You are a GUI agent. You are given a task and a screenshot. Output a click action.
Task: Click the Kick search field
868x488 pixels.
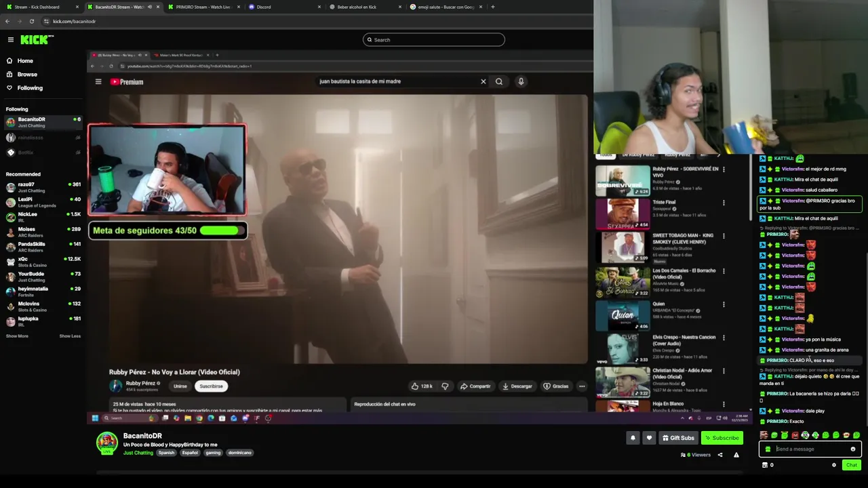[434, 40]
